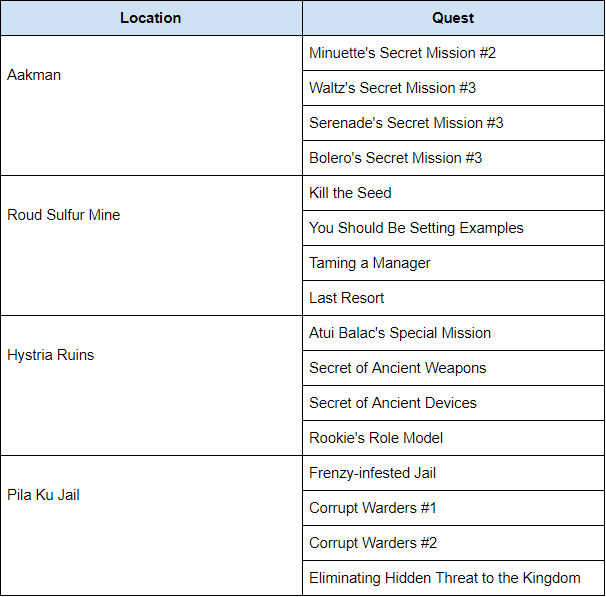
Task: Click Serenade's Secret Mission #3 row
Action: [453, 123]
